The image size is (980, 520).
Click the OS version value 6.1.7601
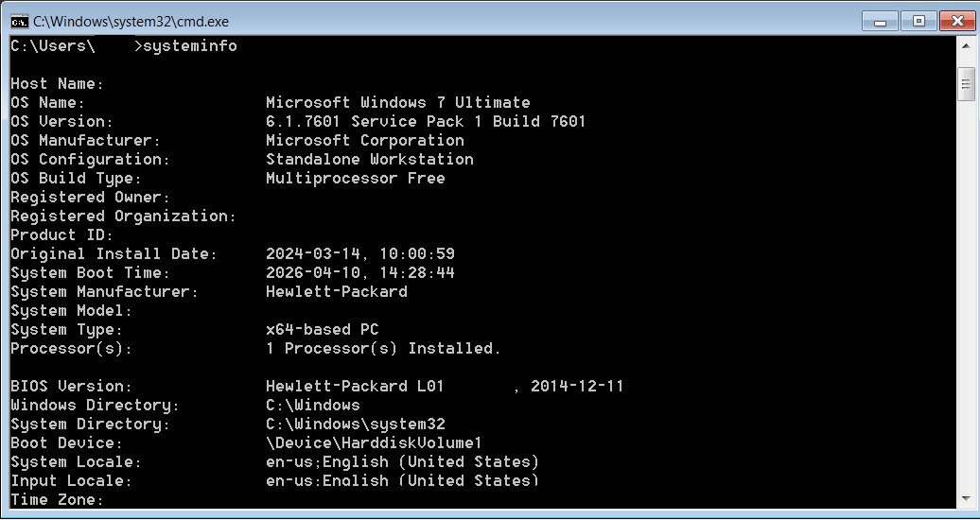click(304, 121)
